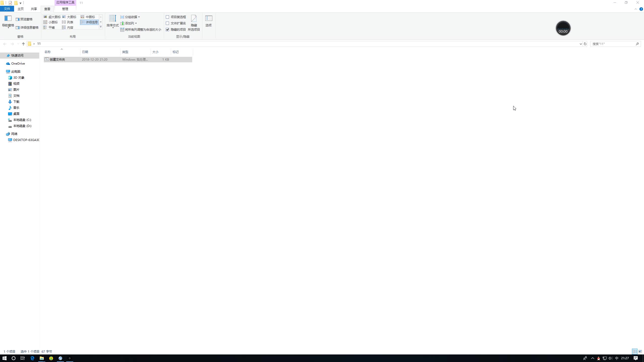Click the search input field
Screen dimensions: 644x362
point(614,44)
